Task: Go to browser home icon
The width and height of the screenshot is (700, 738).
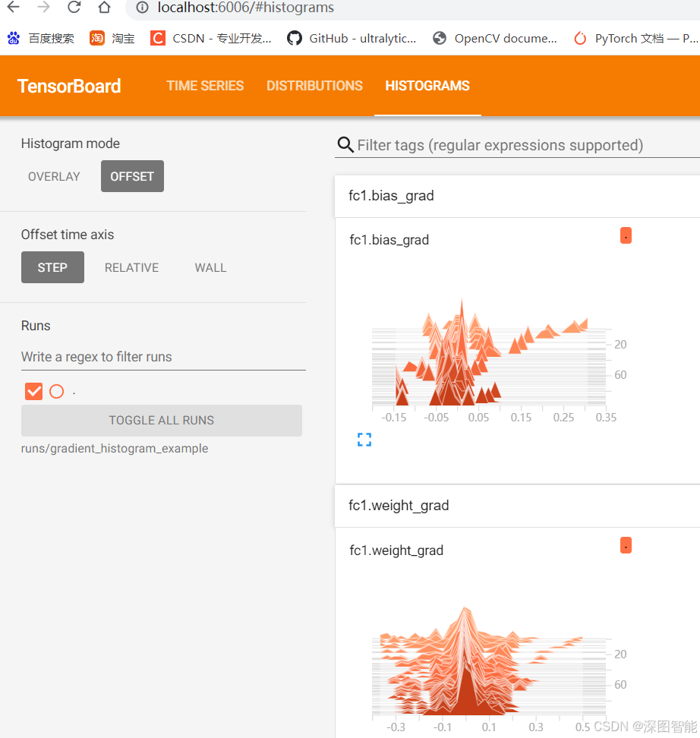Action: 104,7
